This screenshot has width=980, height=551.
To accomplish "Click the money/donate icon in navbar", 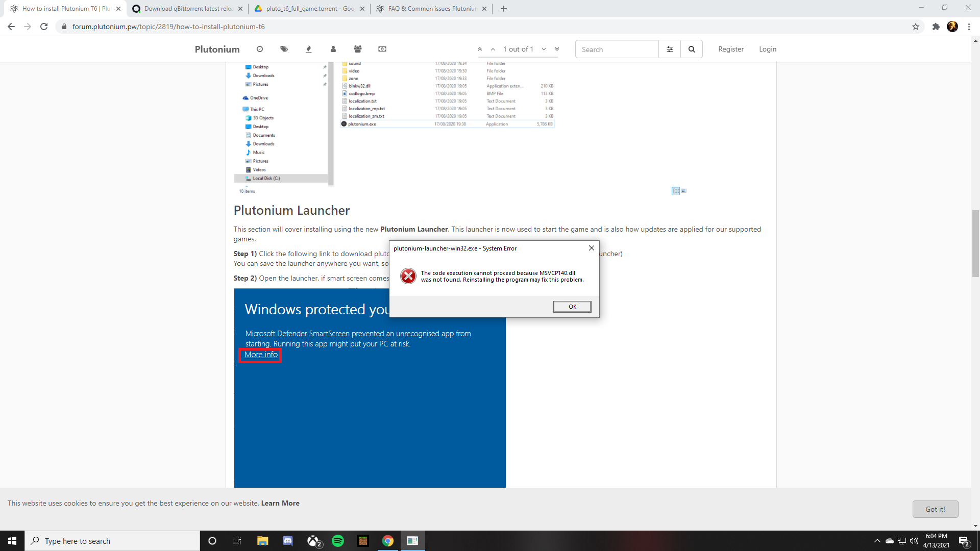I will [x=382, y=49].
